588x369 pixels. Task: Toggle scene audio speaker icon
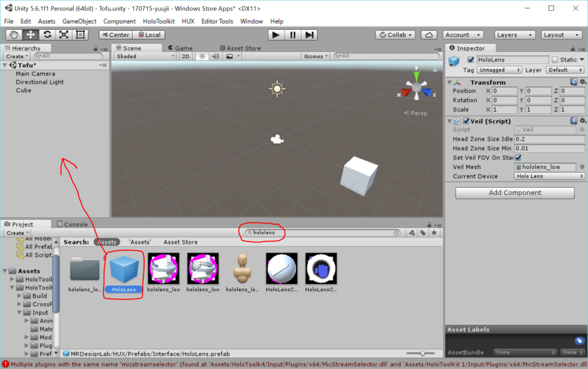click(x=216, y=56)
